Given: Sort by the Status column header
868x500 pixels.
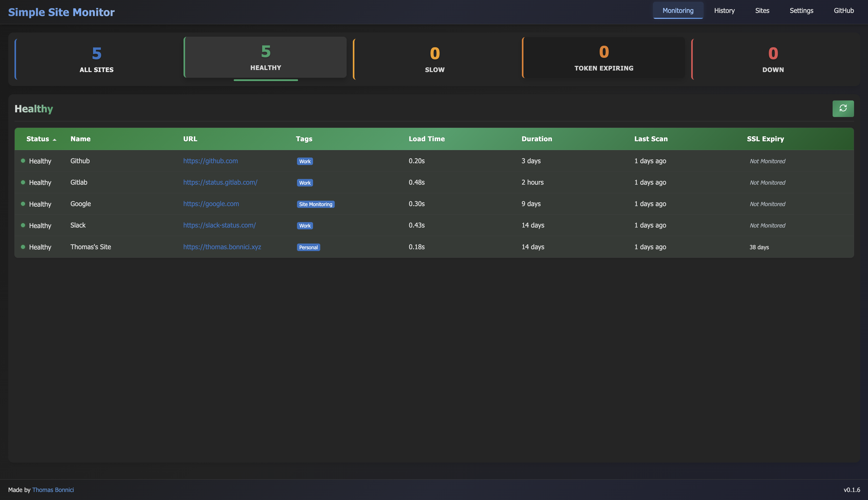Looking at the screenshot, I should (38, 139).
